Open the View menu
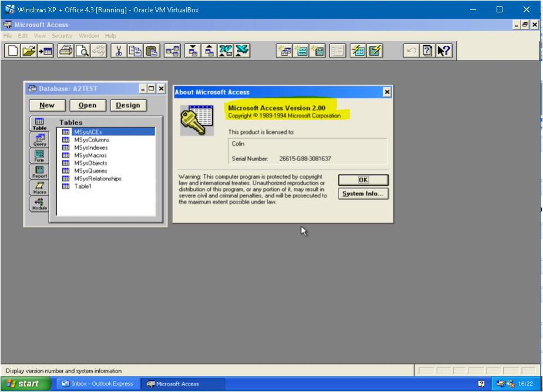This screenshot has height=392, width=543. click(39, 36)
